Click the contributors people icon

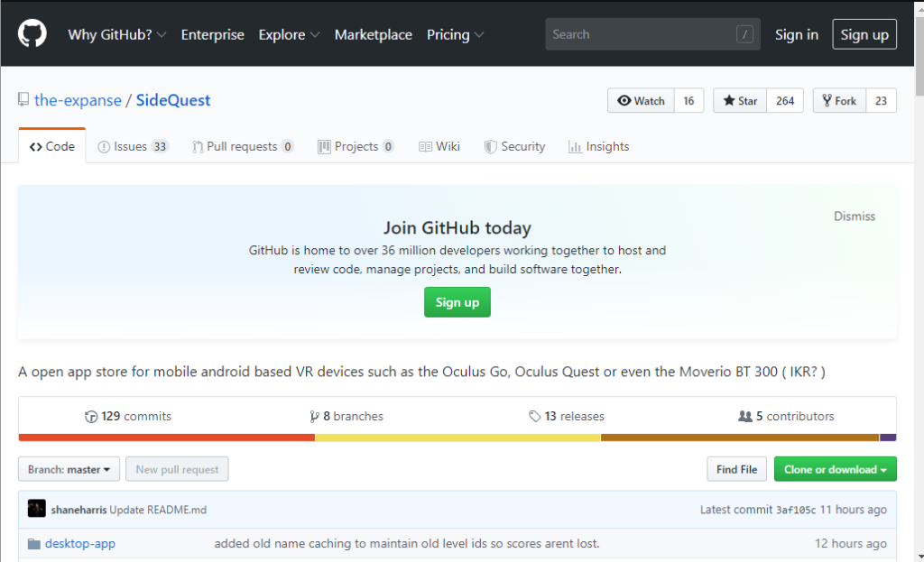(x=744, y=417)
